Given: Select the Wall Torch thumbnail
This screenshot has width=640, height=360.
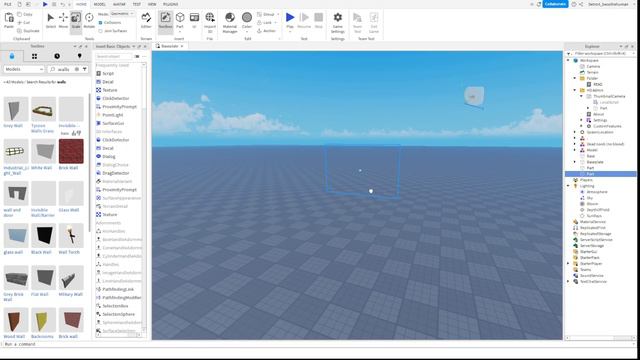Looking at the screenshot, I should tap(71, 236).
